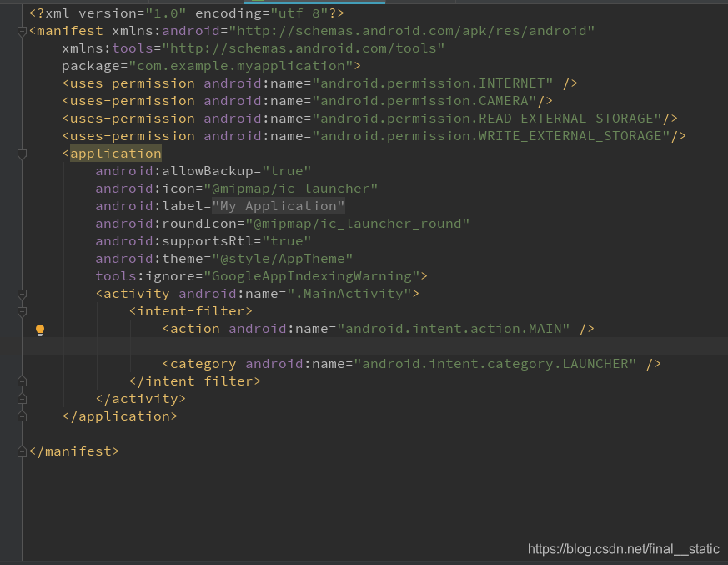Viewport: 728px width, 565px height.
Task: Click the xmlns:tools schema URL
Action: [304, 48]
